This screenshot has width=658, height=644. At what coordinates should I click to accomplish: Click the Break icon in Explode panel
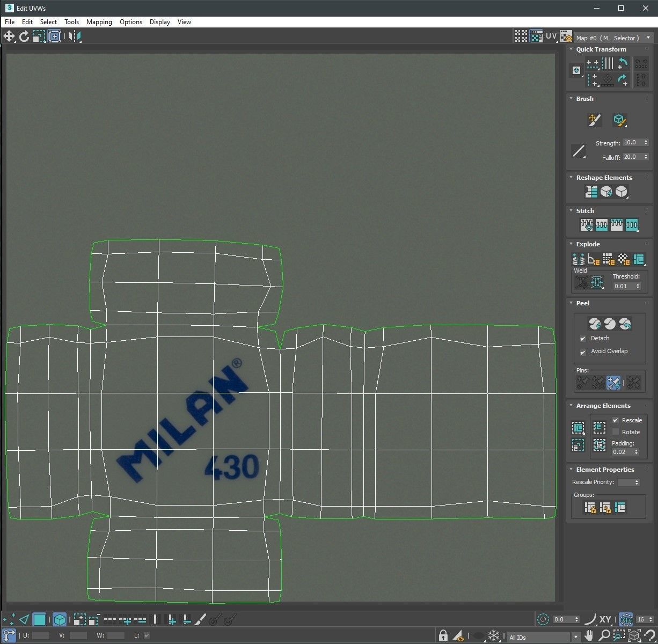(x=578, y=260)
